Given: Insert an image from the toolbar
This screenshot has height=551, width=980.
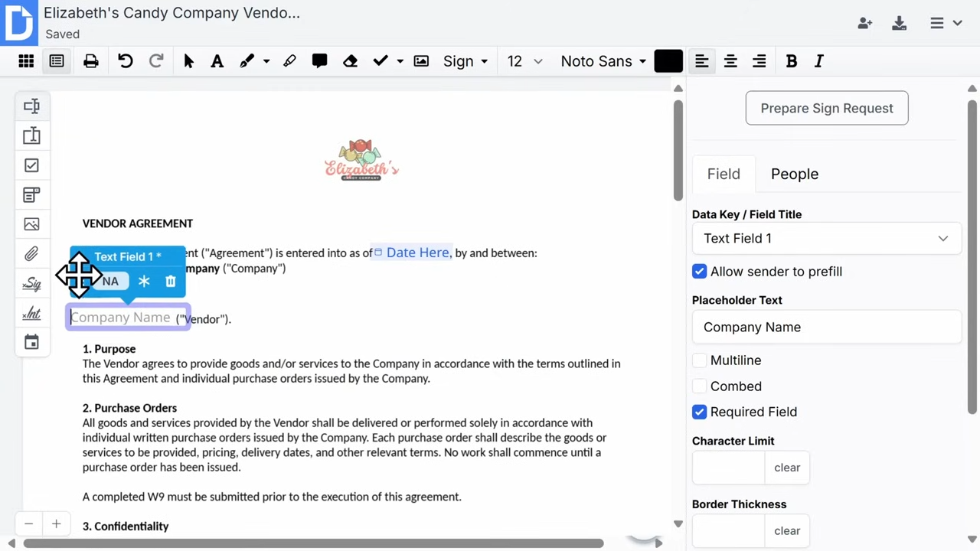Looking at the screenshot, I should coord(421,61).
